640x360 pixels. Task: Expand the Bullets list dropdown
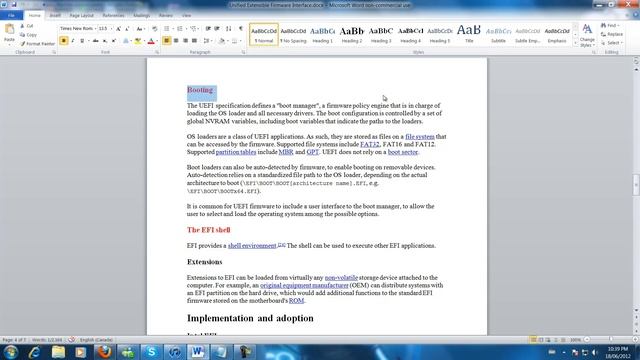[172, 29]
